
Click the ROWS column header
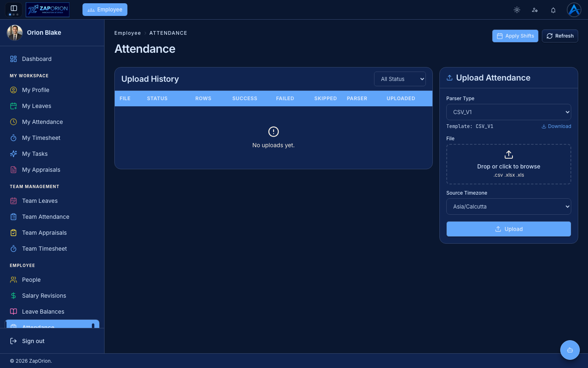pyautogui.click(x=203, y=99)
